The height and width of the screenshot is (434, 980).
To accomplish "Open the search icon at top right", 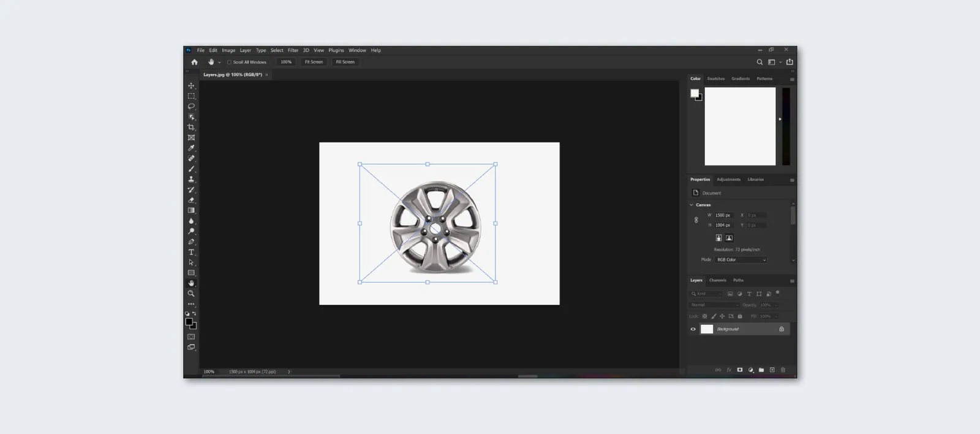I will (x=759, y=62).
